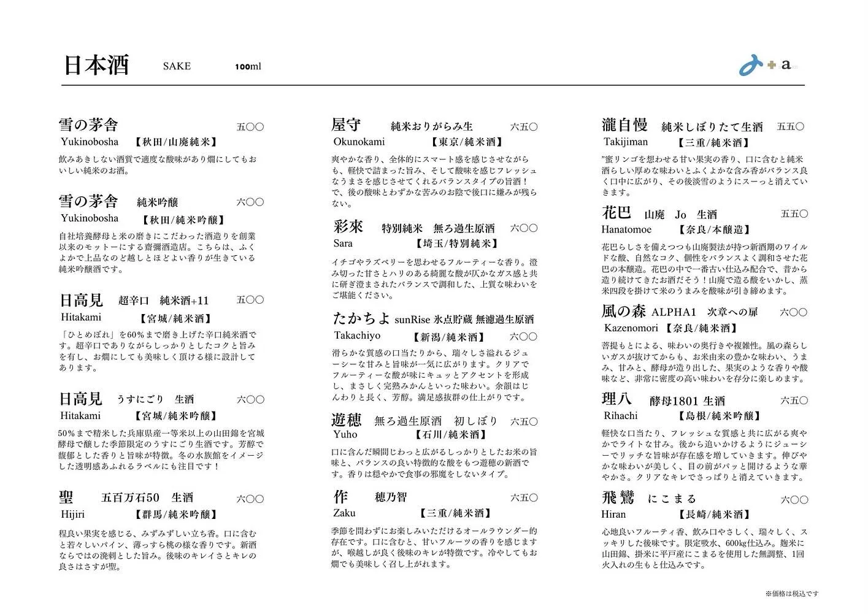Click the Kazenomori romanized name

(x=631, y=328)
